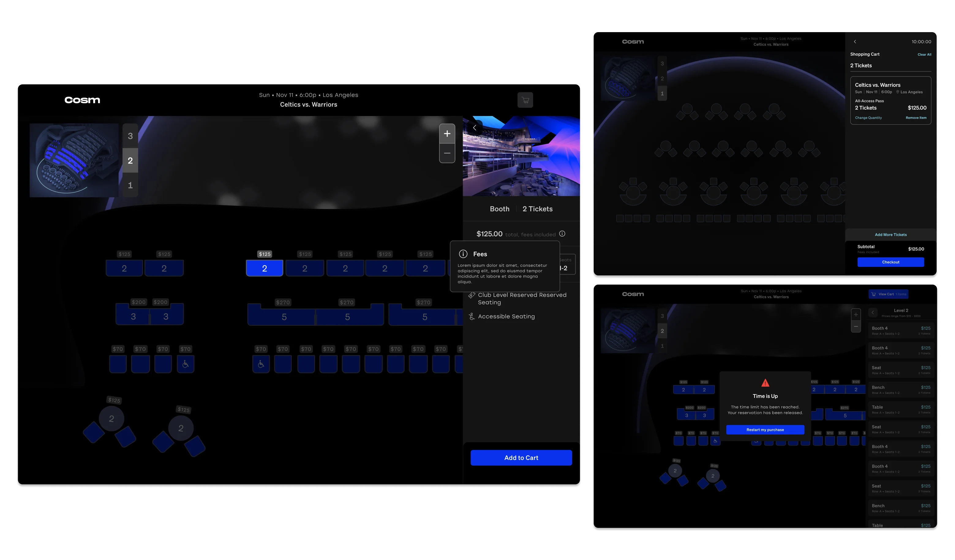Click the shopping cart icon in header

click(525, 100)
